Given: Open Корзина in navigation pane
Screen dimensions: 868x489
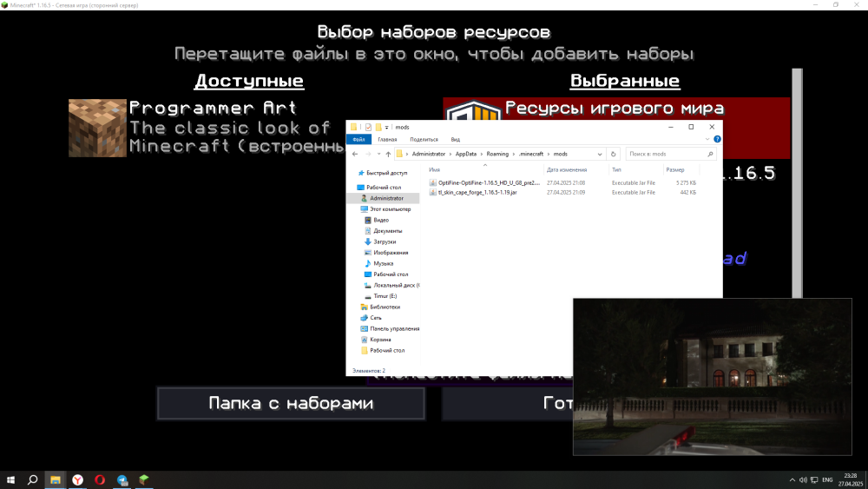Looking at the screenshot, I should click(x=376, y=340).
